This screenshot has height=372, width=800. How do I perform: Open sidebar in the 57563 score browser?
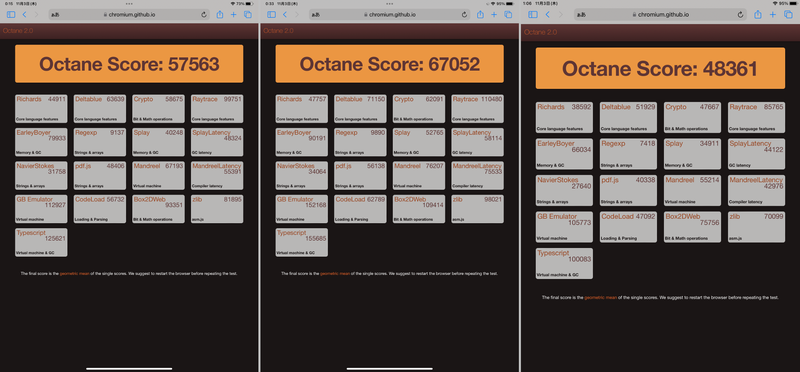click(x=11, y=15)
